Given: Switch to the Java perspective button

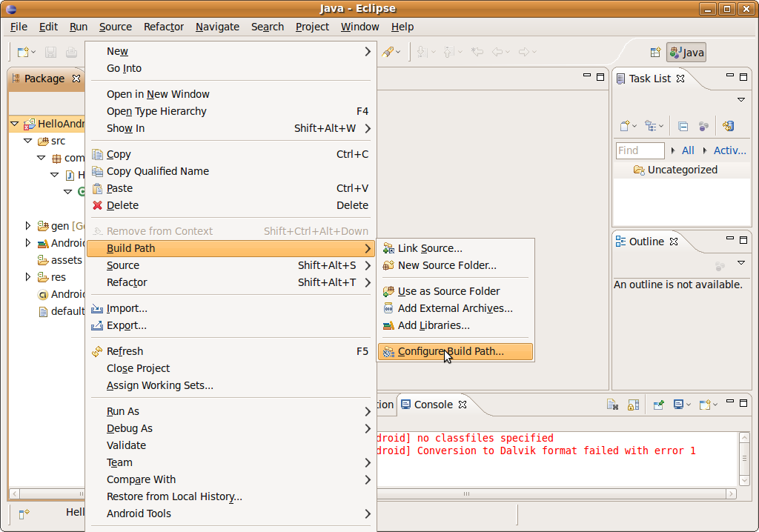Looking at the screenshot, I should (686, 53).
